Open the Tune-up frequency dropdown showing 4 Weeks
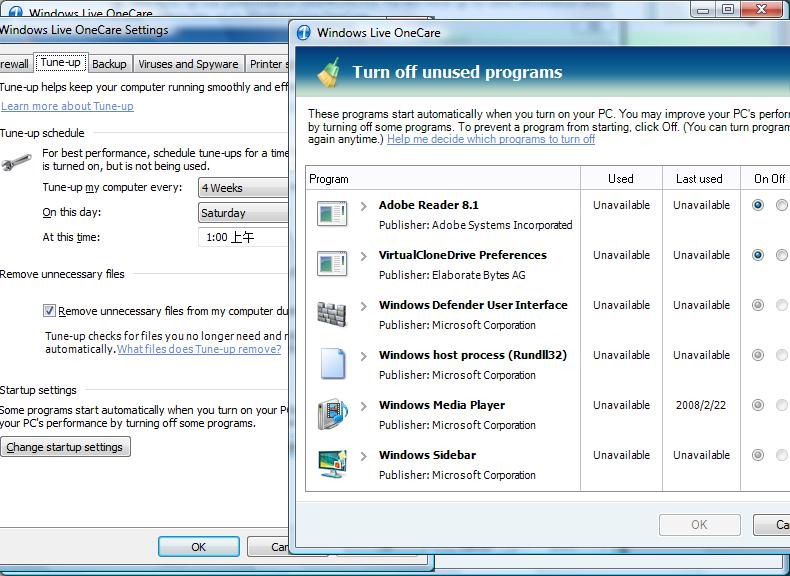The width and height of the screenshot is (790, 576). point(243,187)
